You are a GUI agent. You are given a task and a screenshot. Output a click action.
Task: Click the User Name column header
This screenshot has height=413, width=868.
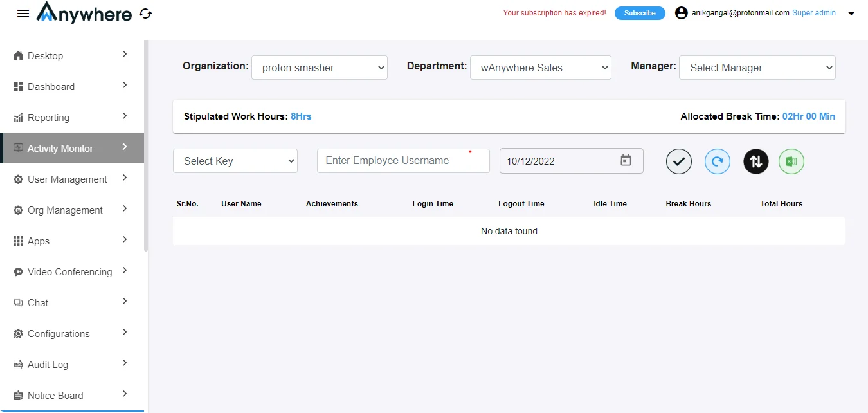[x=241, y=204]
